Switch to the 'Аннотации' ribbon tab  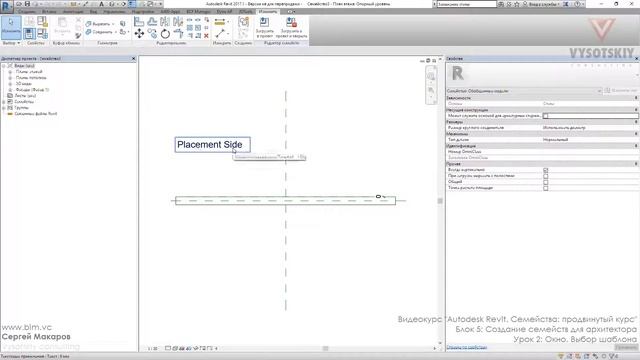coord(73,12)
